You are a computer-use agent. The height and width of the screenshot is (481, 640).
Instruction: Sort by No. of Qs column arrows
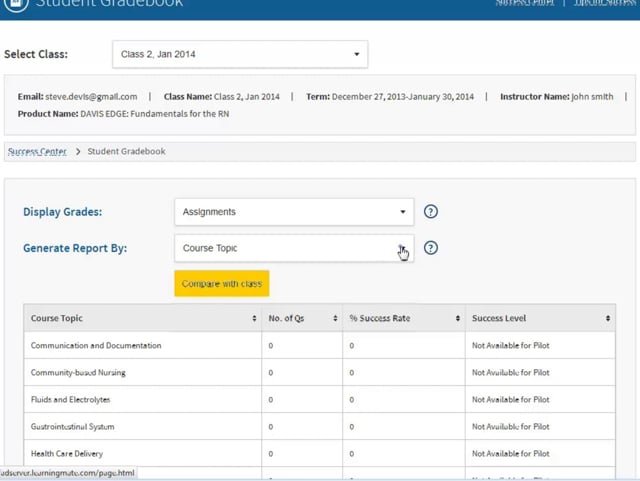(335, 318)
